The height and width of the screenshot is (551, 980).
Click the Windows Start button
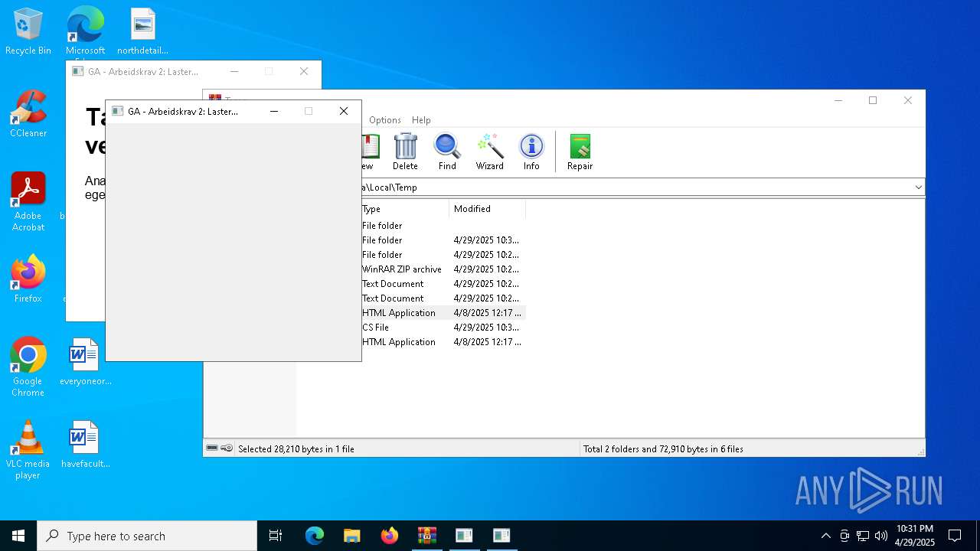(x=18, y=536)
